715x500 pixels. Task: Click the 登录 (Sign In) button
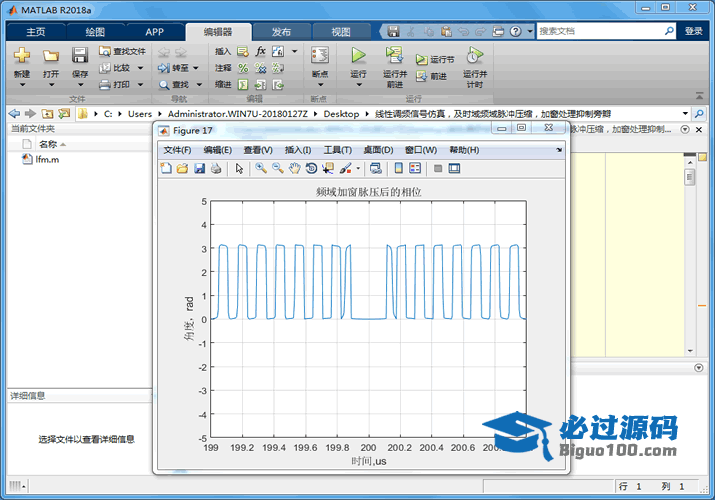[x=694, y=31]
